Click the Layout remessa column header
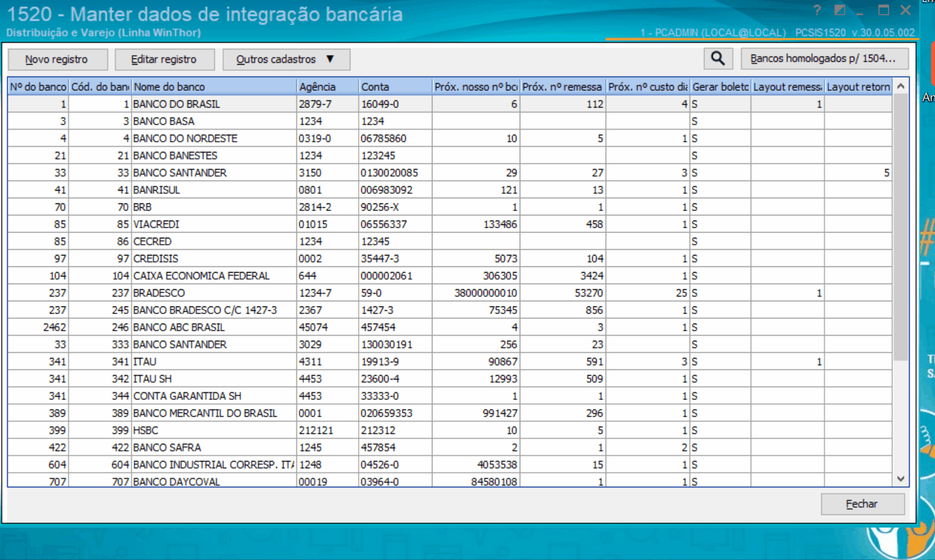This screenshot has height=560, width=935. (787, 86)
